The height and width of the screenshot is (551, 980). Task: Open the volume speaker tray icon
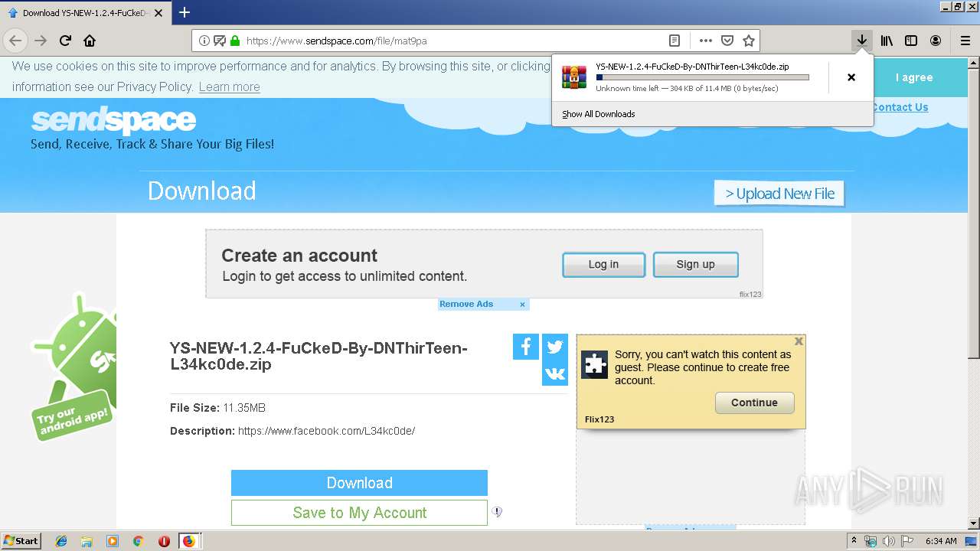click(890, 541)
